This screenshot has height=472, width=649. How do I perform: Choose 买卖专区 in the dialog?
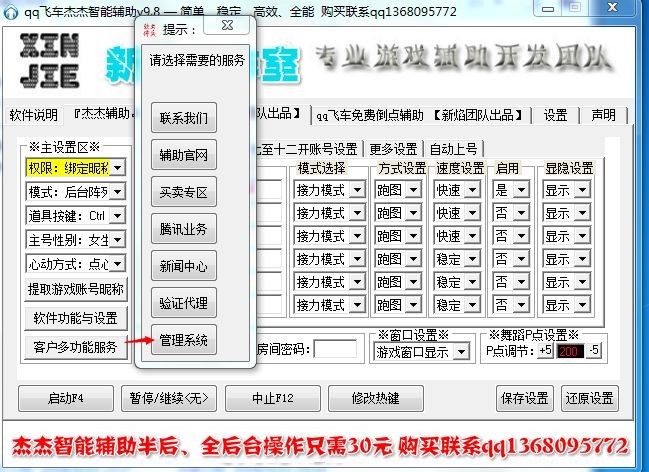tap(184, 192)
